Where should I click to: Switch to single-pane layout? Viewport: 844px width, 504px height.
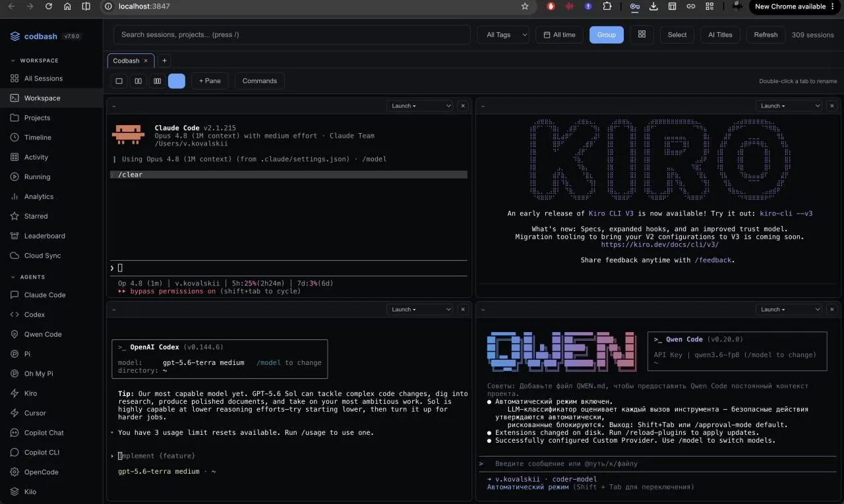pyautogui.click(x=119, y=81)
